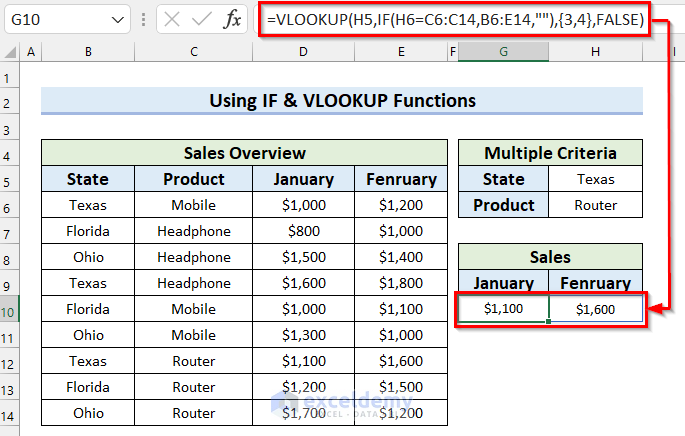Select column G header
685x436 pixels.
tap(504, 51)
